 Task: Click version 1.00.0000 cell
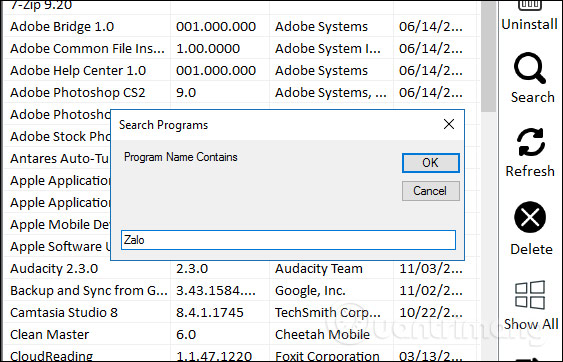tap(208, 48)
